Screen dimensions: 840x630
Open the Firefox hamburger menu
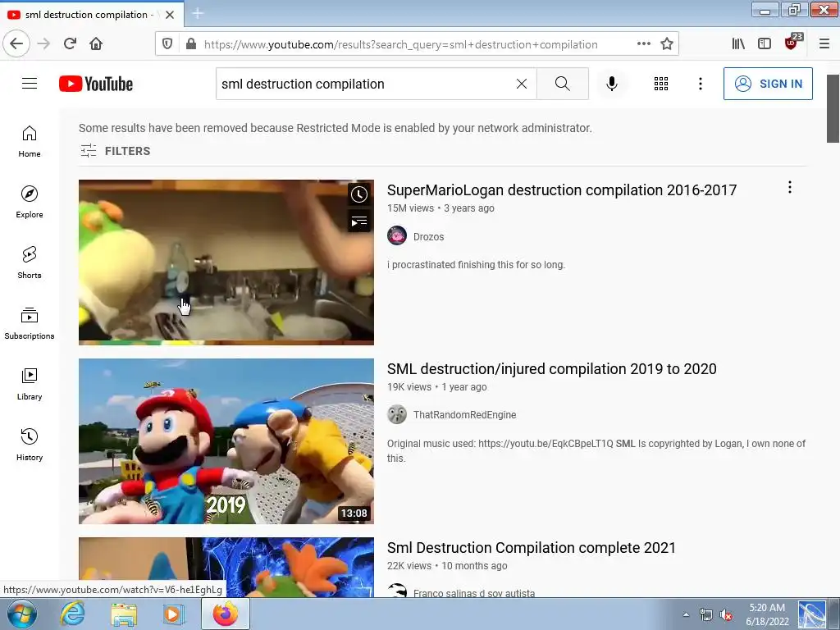coord(824,43)
